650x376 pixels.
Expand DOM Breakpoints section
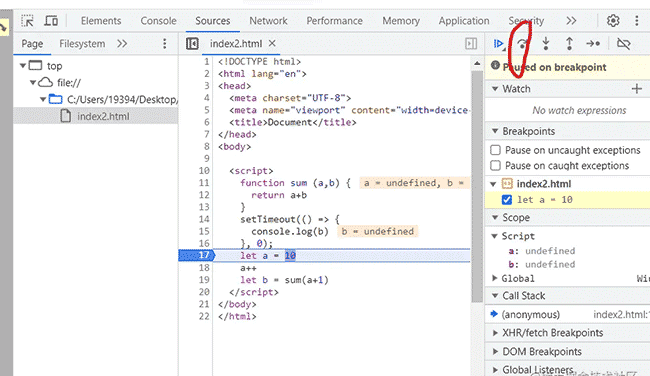pos(495,352)
